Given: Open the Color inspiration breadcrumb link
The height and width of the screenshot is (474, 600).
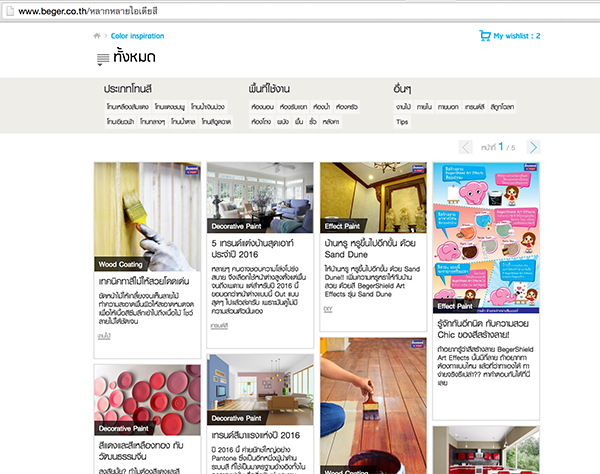Looking at the screenshot, I should tap(137, 36).
